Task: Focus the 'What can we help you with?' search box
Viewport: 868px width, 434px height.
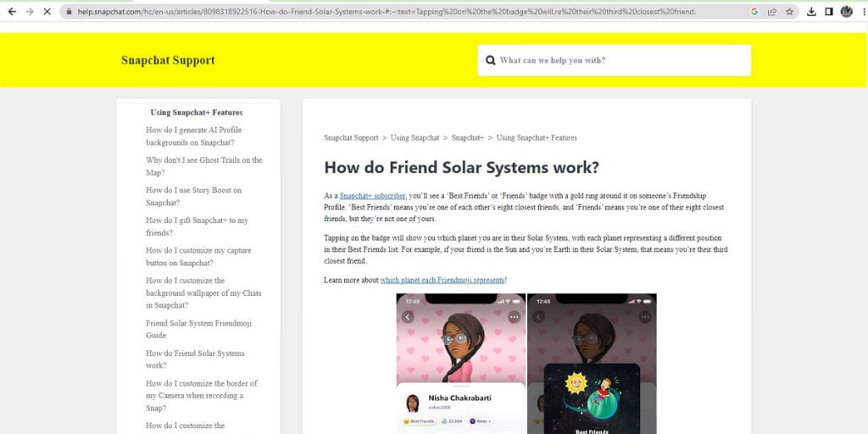Action: 615,60
